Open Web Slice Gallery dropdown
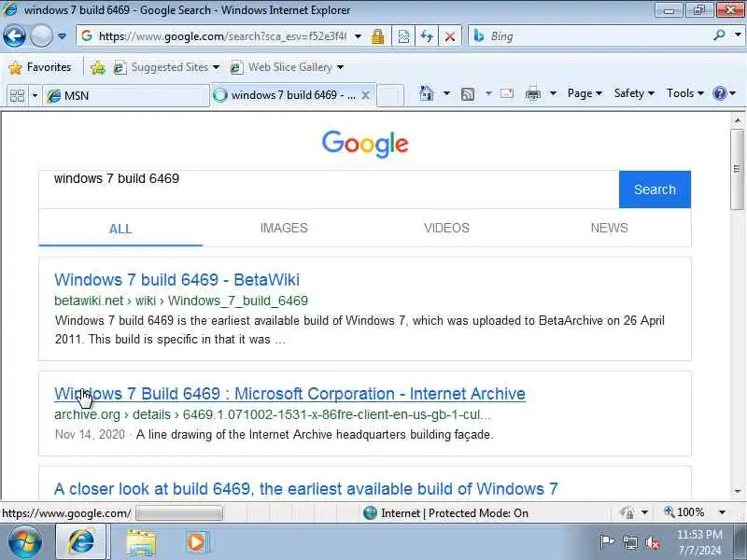This screenshot has height=560, width=747. point(287,67)
